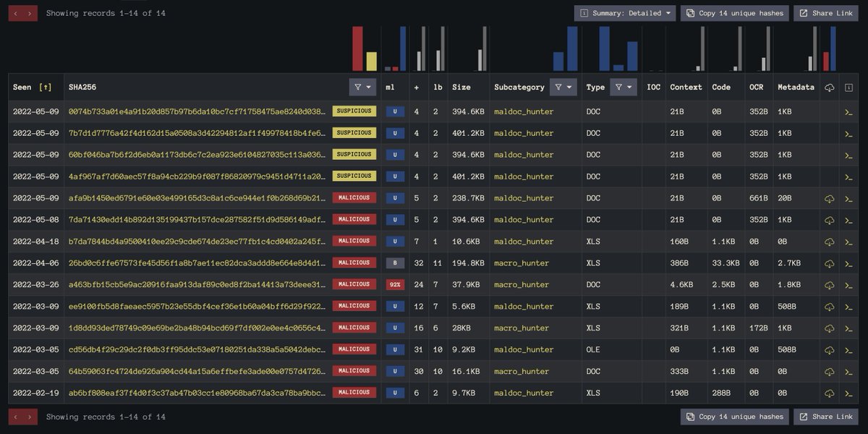Sort by lb column header

[x=438, y=88]
